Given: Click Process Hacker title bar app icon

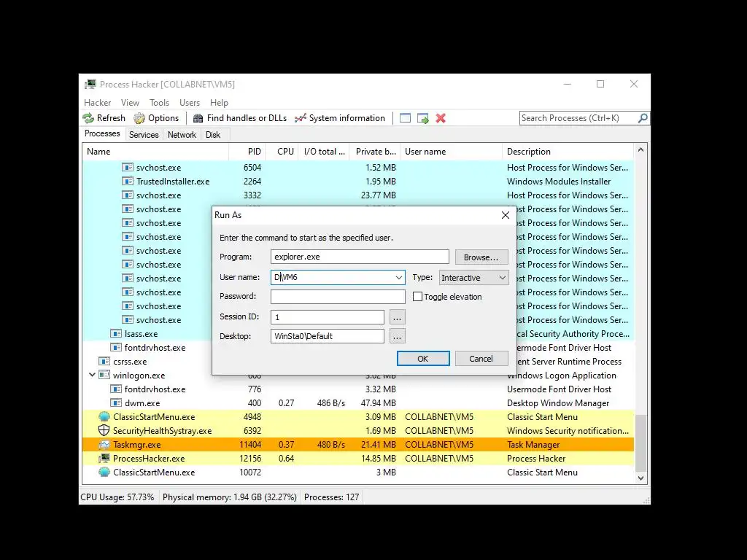Looking at the screenshot, I should (x=90, y=85).
